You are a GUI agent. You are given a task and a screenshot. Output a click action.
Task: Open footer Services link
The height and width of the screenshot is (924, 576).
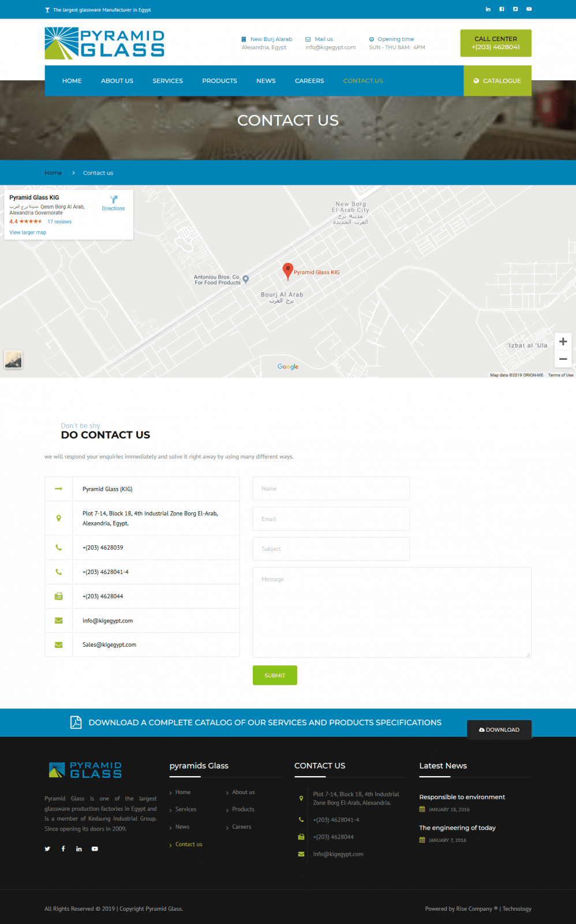186,809
